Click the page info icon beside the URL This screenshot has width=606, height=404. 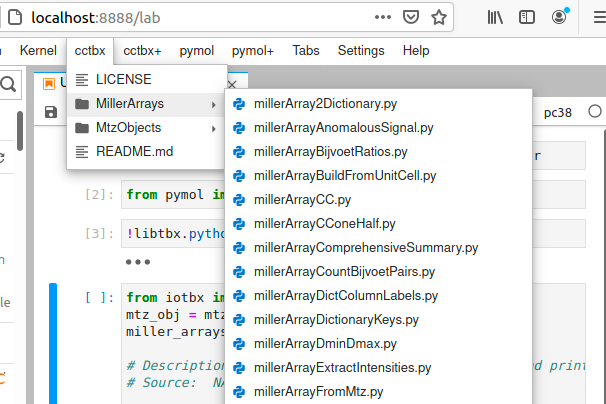(15, 17)
